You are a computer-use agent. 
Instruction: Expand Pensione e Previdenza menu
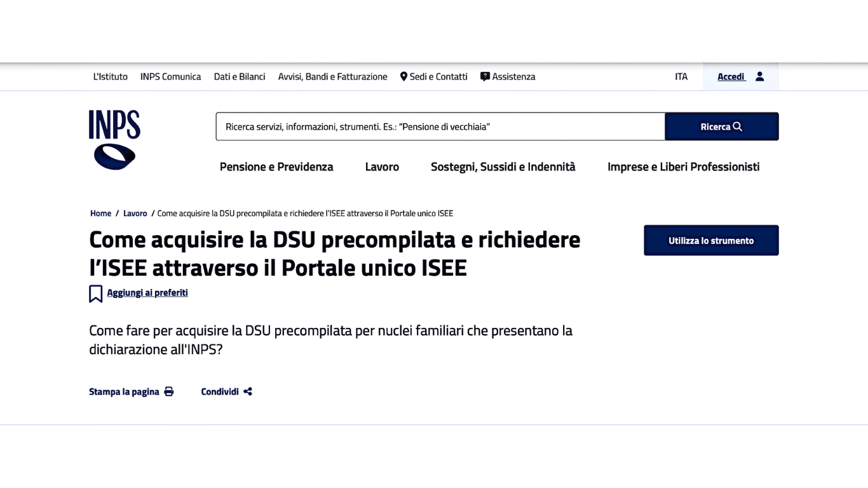[276, 166]
